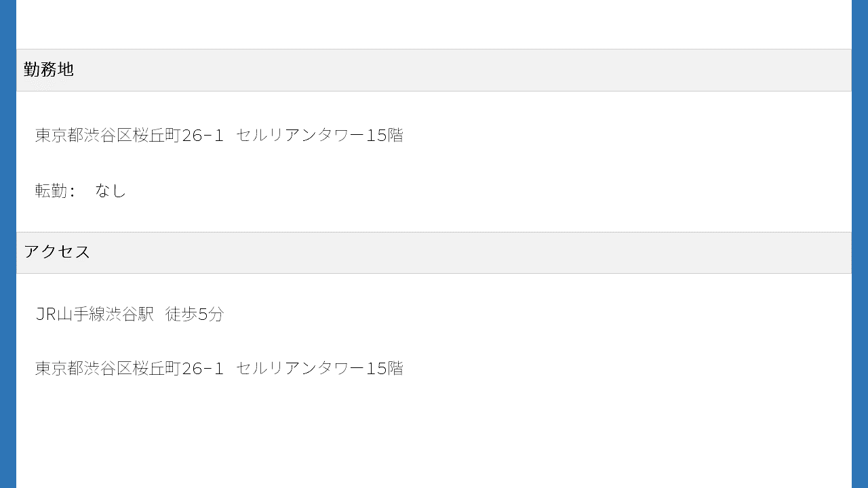The height and width of the screenshot is (488, 868).
Task: Select 東京都渋谷区桜丘町26-1 under 勤務地
Action: tap(129, 136)
